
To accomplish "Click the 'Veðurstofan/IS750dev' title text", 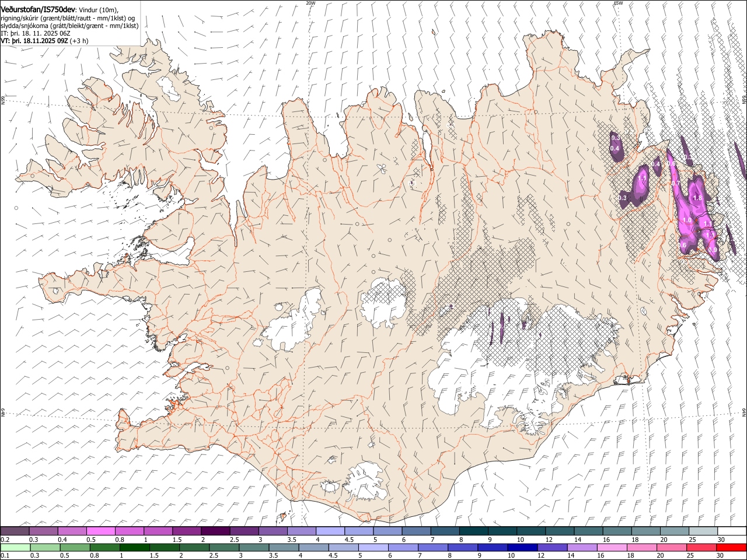I will [x=38, y=9].
